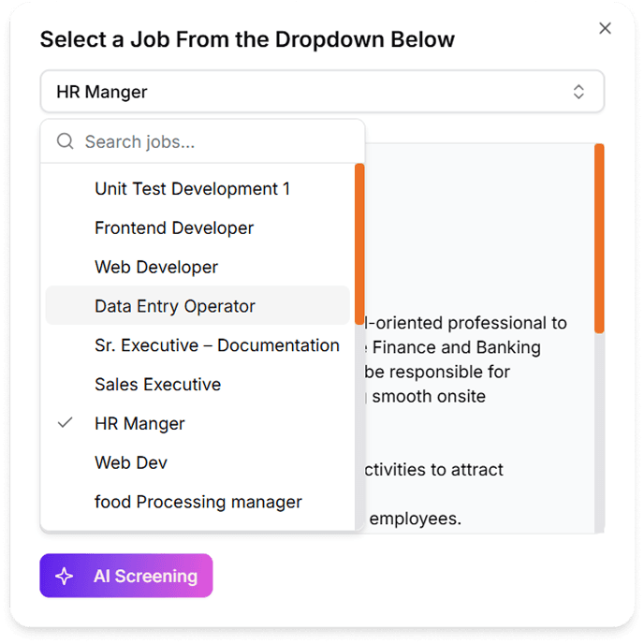Choose Frontend Developer from the list

pyautogui.click(x=174, y=228)
